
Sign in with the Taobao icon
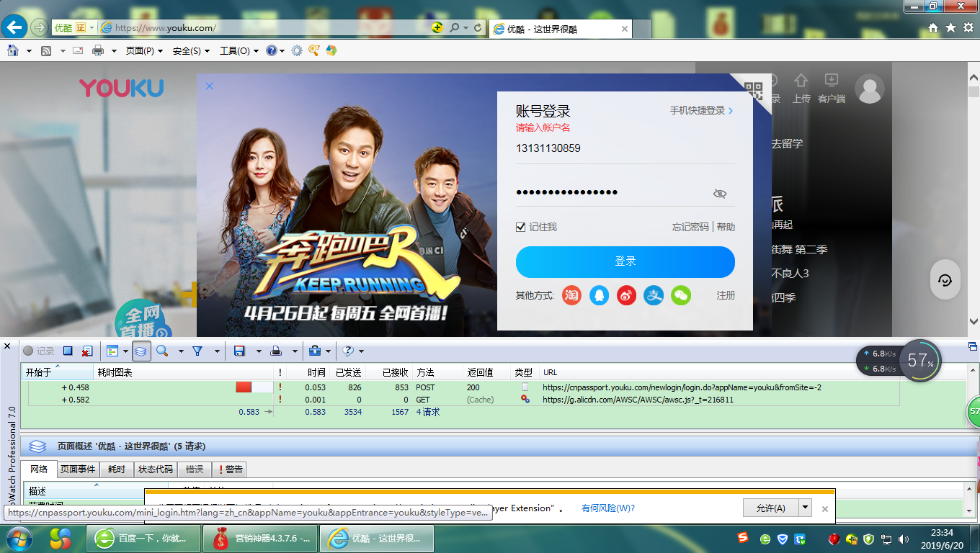[x=571, y=295]
